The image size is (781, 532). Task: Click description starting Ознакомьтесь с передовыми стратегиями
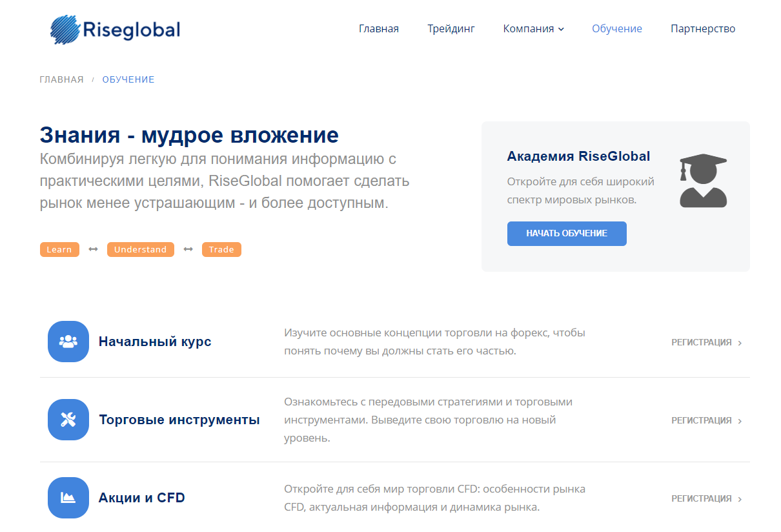point(428,420)
